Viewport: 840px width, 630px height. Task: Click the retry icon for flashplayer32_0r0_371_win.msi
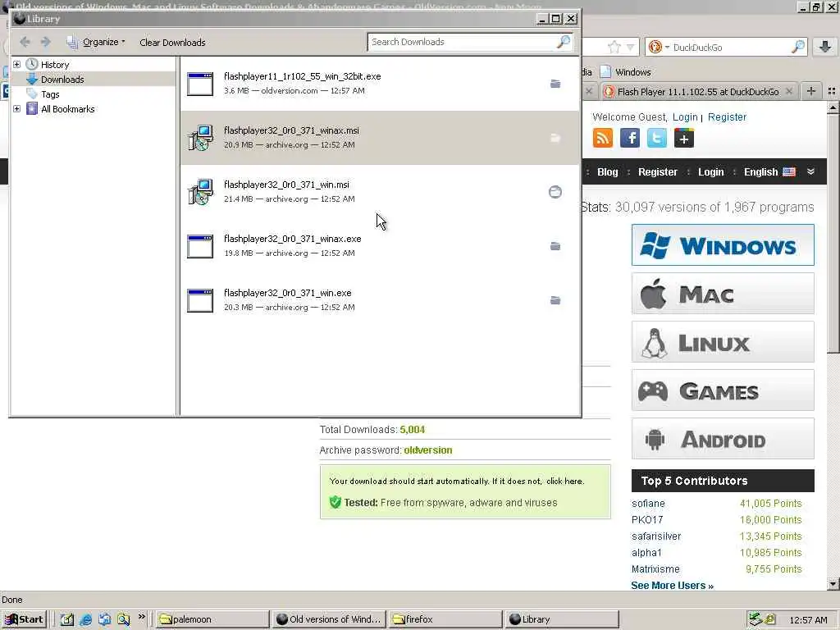click(555, 192)
